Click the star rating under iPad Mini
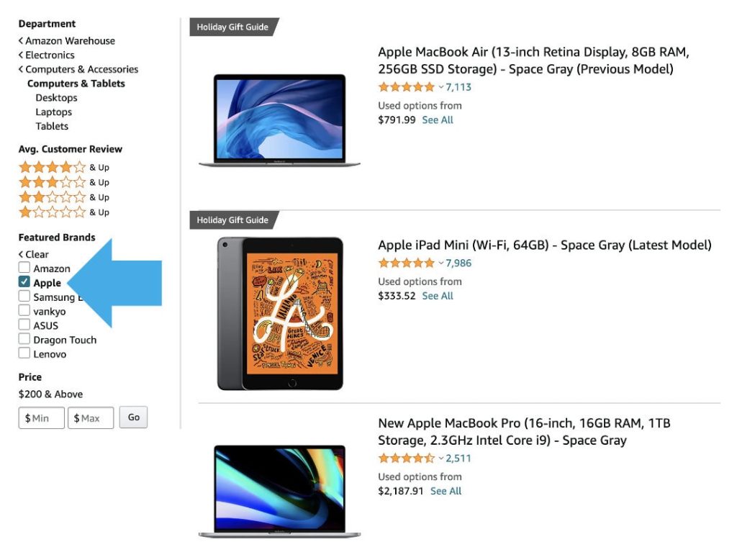The width and height of the screenshot is (737, 560). [406, 263]
